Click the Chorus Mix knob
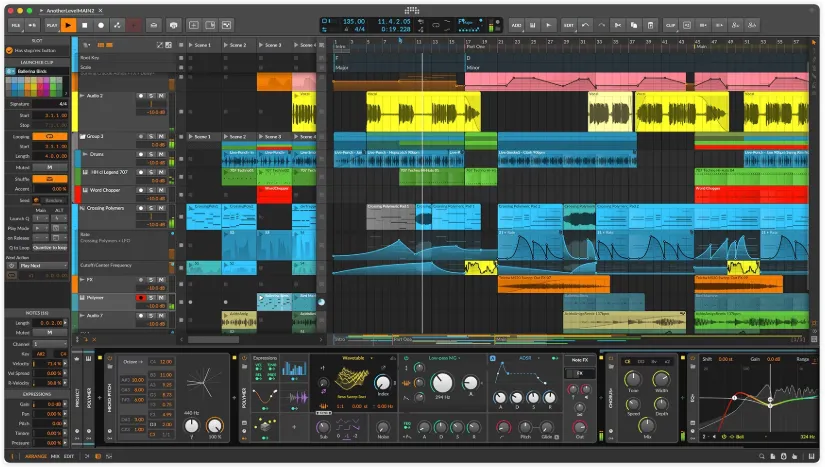Viewport: 825px width, 467px height. point(647,425)
